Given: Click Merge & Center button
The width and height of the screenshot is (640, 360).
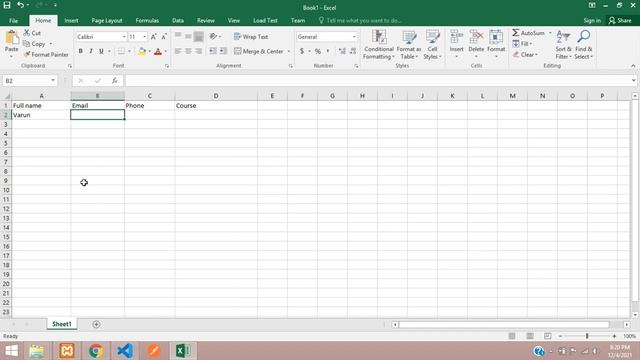Looking at the screenshot, I should click(x=259, y=51).
